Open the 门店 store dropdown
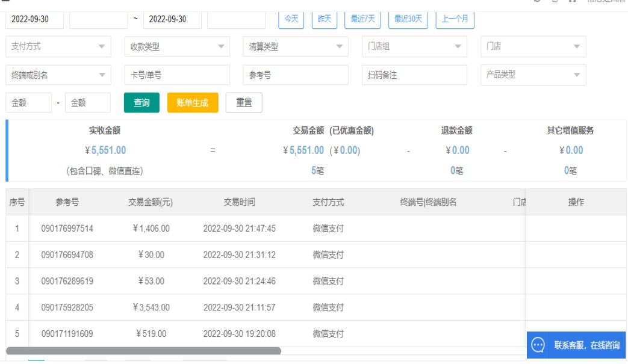 coord(533,46)
